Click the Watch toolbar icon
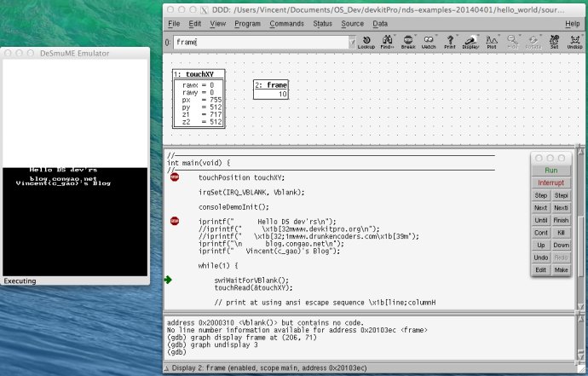 pyautogui.click(x=429, y=42)
